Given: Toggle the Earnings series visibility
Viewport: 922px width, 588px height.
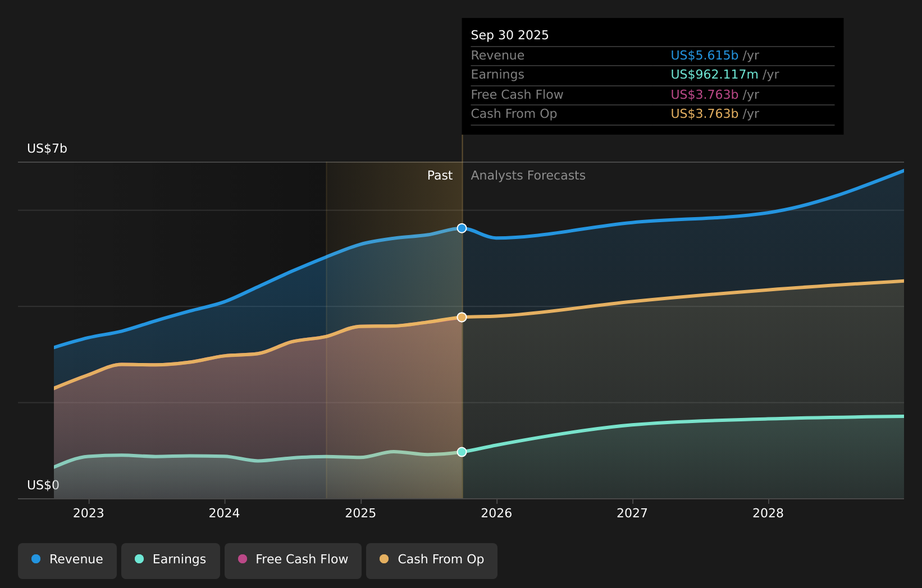Looking at the screenshot, I should (170, 559).
